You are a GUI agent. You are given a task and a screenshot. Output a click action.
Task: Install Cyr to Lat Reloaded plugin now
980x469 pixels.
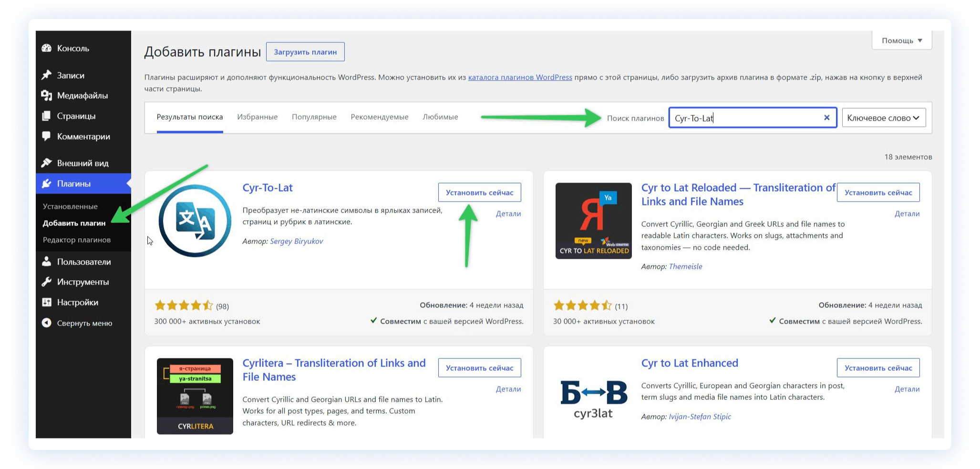pos(878,193)
